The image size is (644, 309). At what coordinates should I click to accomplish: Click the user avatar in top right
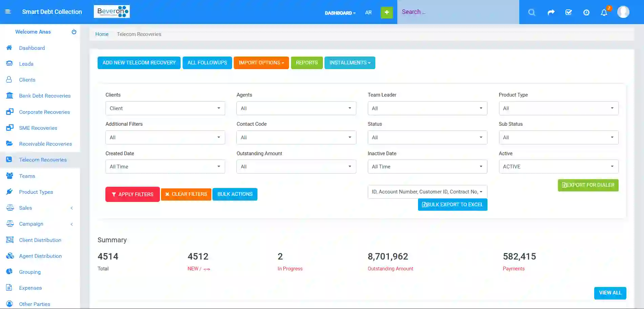tap(623, 12)
